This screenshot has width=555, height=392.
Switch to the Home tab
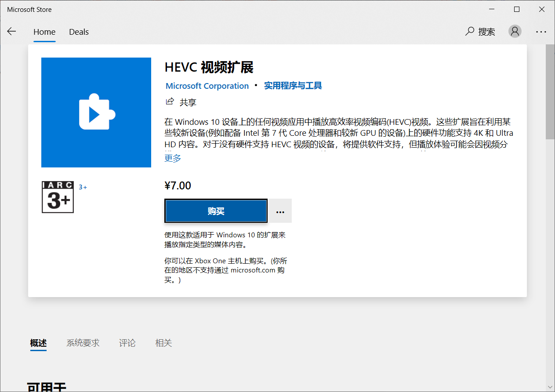point(44,32)
